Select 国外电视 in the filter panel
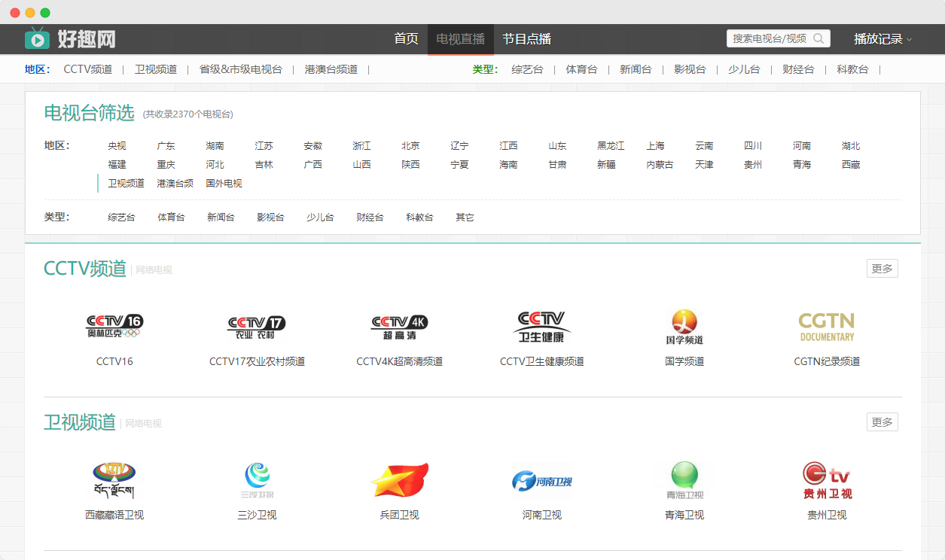This screenshot has width=945, height=560. click(224, 184)
